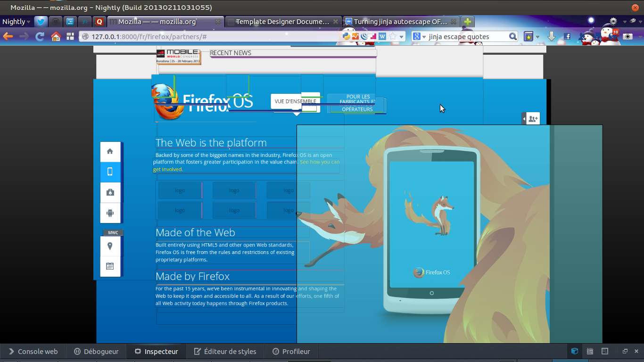Close the Template Designer tab
The width and height of the screenshot is (644, 362).
coord(335,22)
